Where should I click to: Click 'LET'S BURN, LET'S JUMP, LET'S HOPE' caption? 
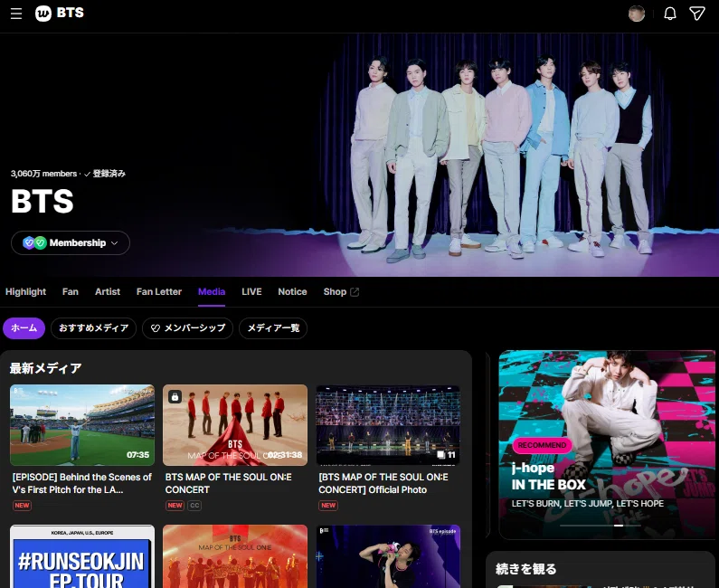pyautogui.click(x=587, y=504)
